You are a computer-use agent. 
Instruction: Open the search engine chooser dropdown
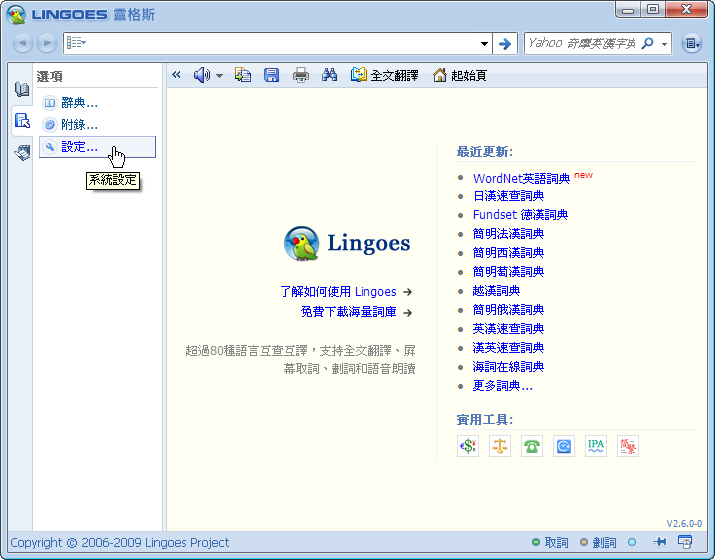(x=664, y=44)
